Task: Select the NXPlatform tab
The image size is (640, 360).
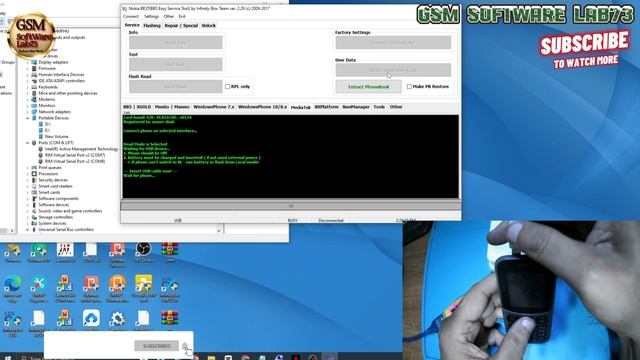Action: 327,107
